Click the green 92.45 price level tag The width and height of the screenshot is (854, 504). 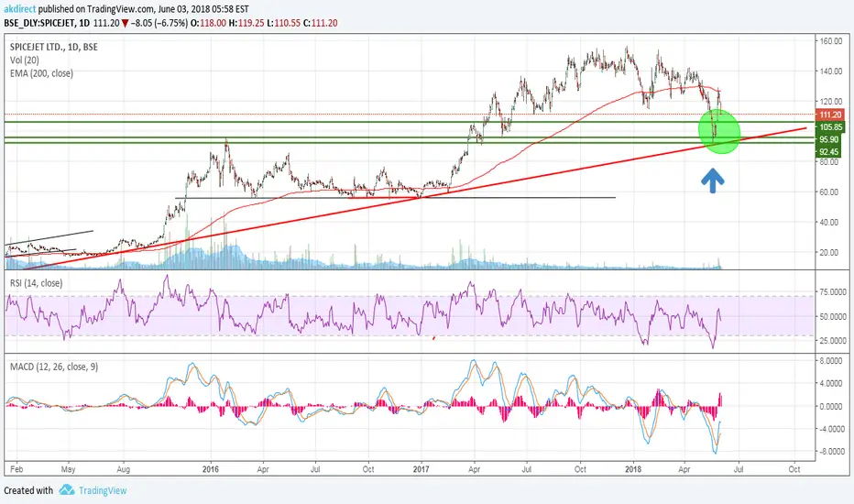point(830,152)
